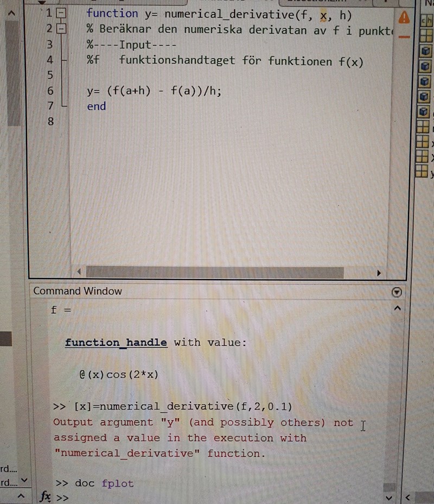Viewport: 434px width, 504px height.
Task: Click the left panel scroll up arrow
Action: tap(13, 14)
